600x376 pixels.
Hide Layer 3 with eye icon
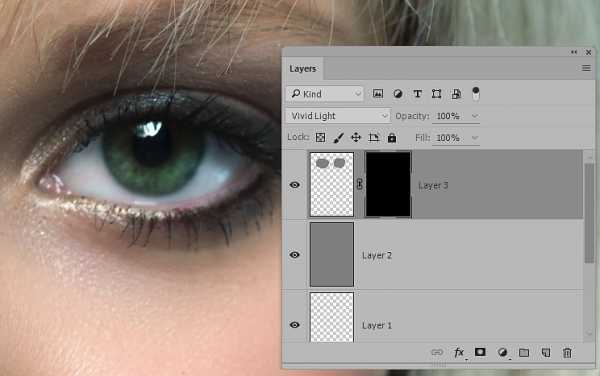[295, 185]
